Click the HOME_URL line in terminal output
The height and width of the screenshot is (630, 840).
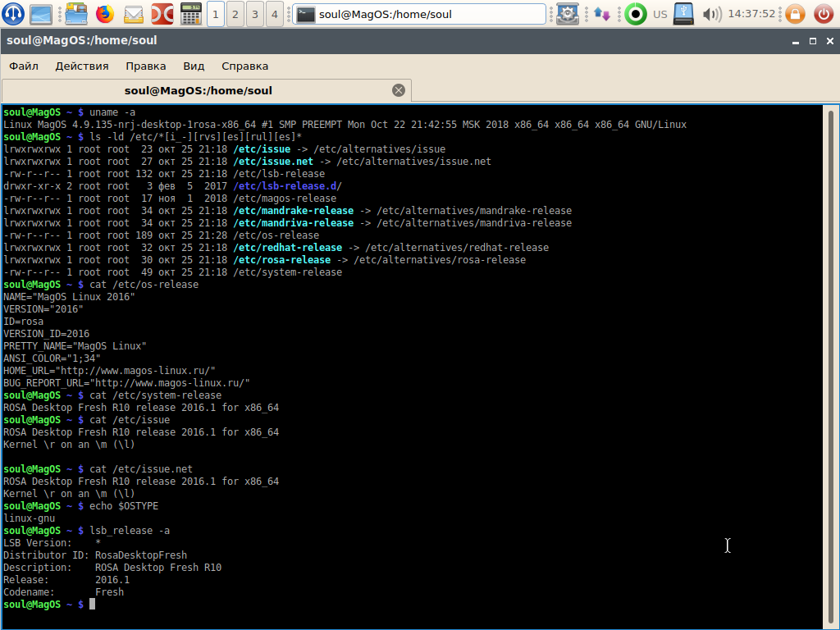click(x=109, y=371)
